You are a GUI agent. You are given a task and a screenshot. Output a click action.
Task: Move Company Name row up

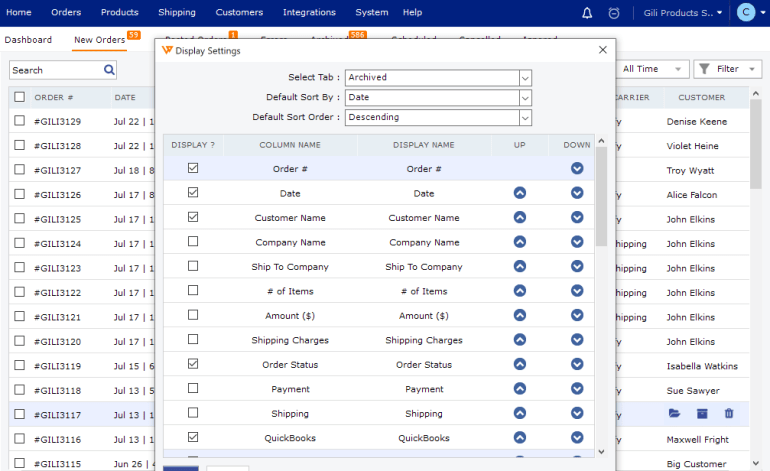pos(520,242)
